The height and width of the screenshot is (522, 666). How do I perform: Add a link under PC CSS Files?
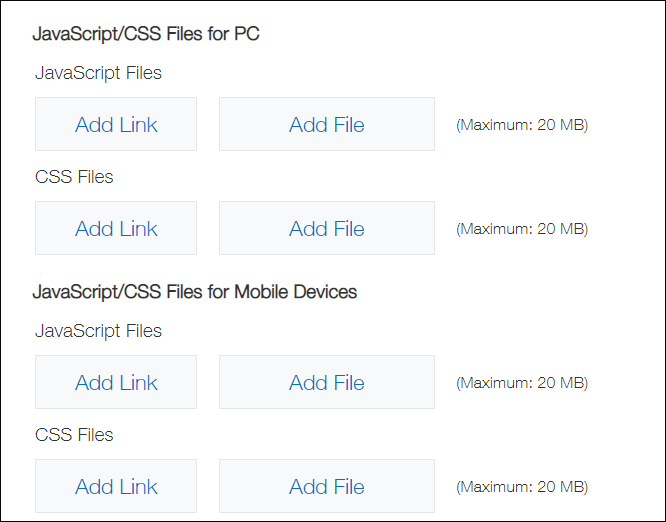pos(116,228)
